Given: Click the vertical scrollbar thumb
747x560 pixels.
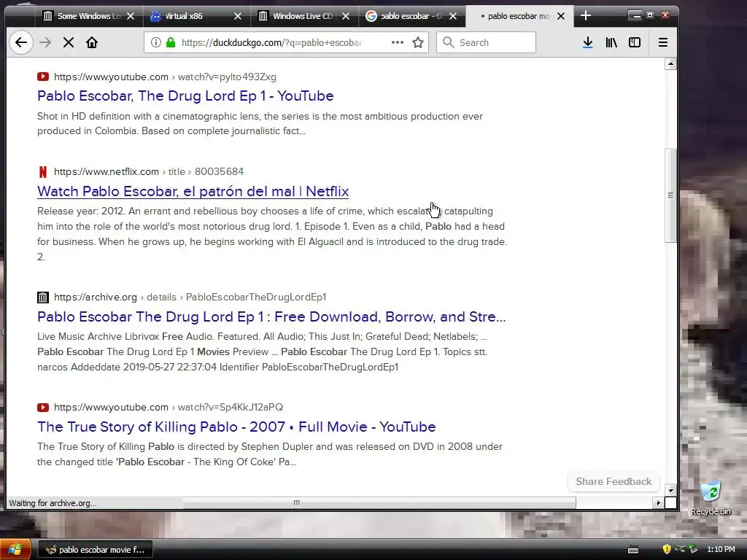Looking at the screenshot, I should click(x=670, y=195).
